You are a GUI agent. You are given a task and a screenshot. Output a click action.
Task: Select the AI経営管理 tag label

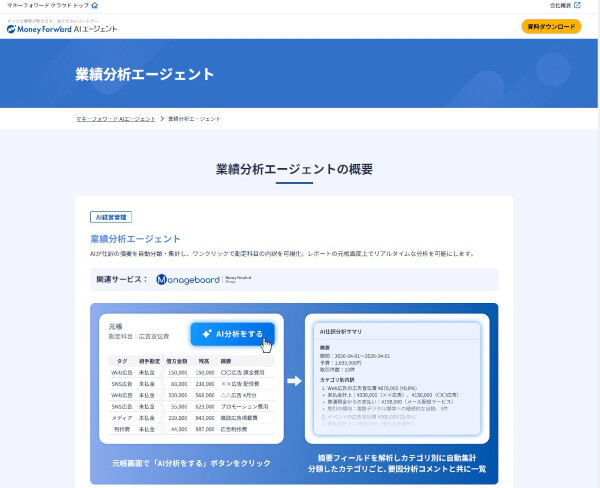(x=111, y=217)
